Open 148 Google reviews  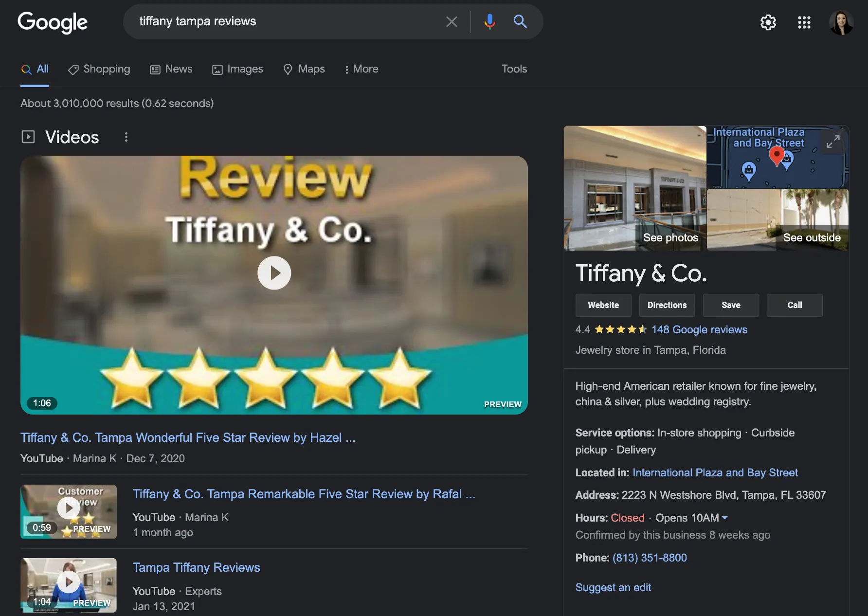pos(699,329)
